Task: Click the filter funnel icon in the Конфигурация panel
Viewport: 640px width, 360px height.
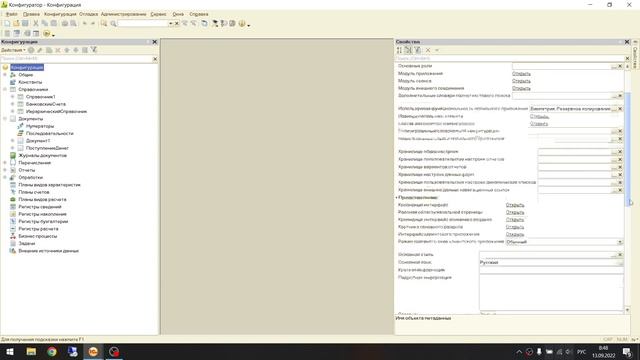Action: (x=94, y=50)
